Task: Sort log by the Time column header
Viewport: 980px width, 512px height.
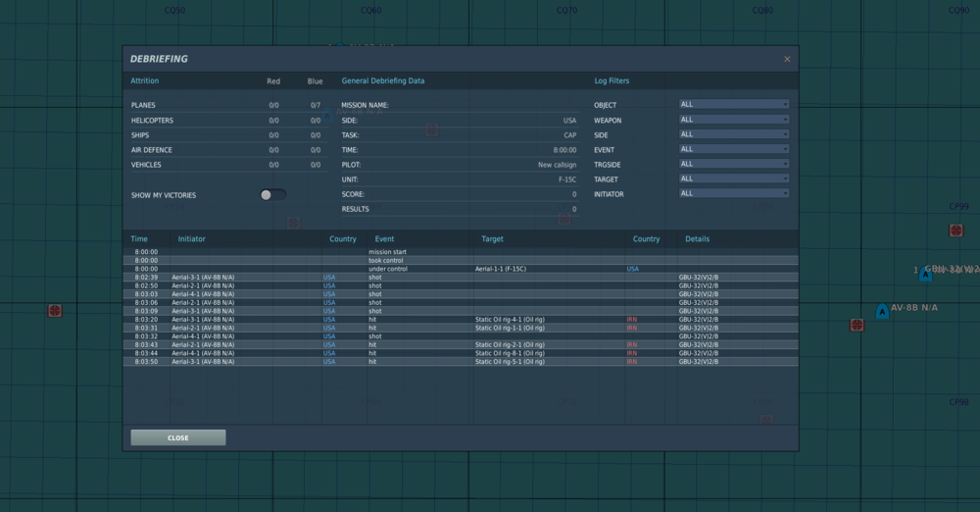Action: (x=139, y=239)
